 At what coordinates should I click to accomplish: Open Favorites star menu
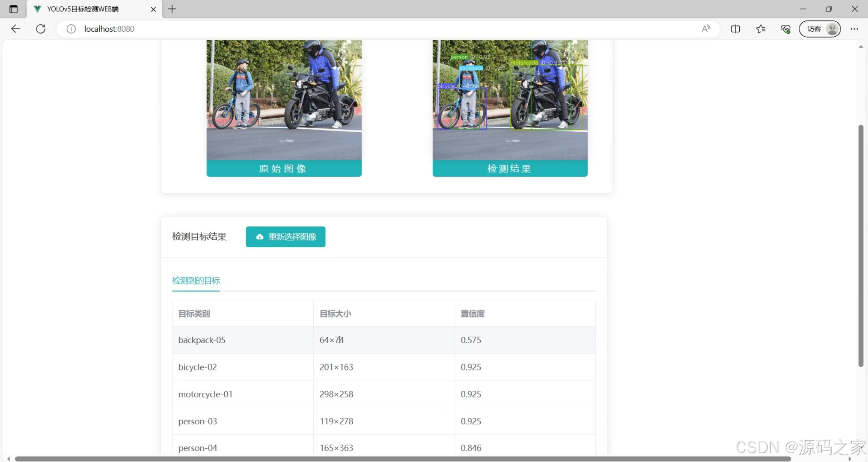point(761,29)
